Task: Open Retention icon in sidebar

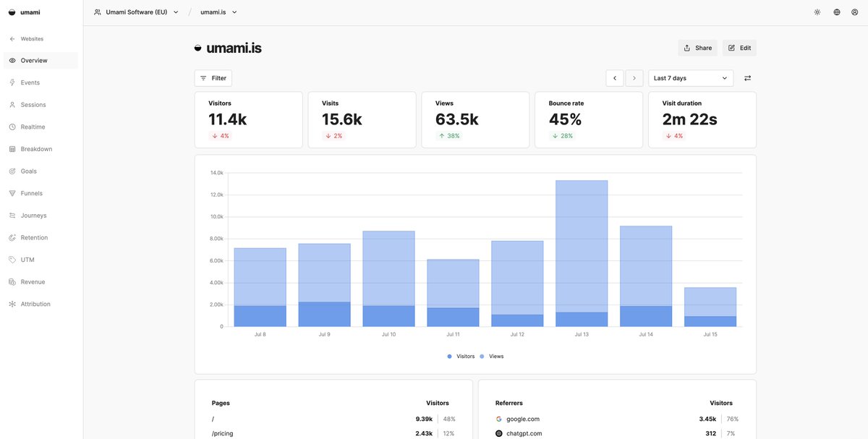Action: coord(12,238)
